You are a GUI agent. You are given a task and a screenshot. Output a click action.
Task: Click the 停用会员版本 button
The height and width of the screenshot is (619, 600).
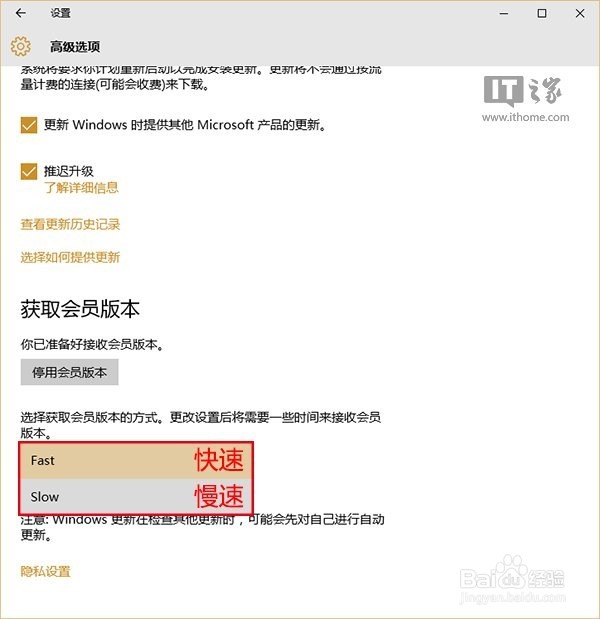point(69,372)
